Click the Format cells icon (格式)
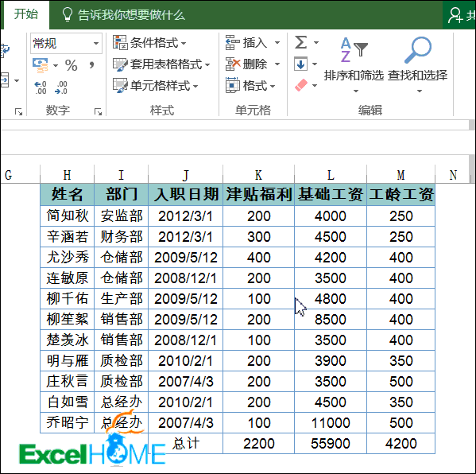This screenshot has height=474, width=476. click(x=233, y=85)
